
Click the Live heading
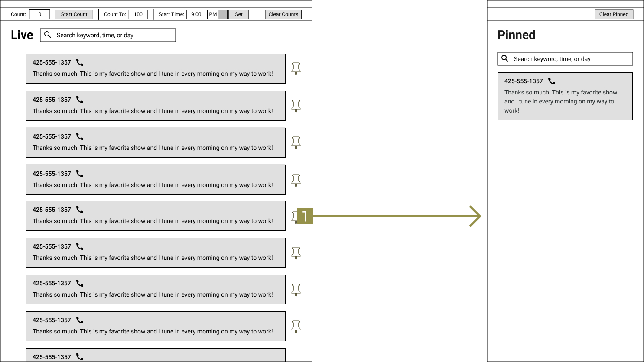[x=22, y=35]
